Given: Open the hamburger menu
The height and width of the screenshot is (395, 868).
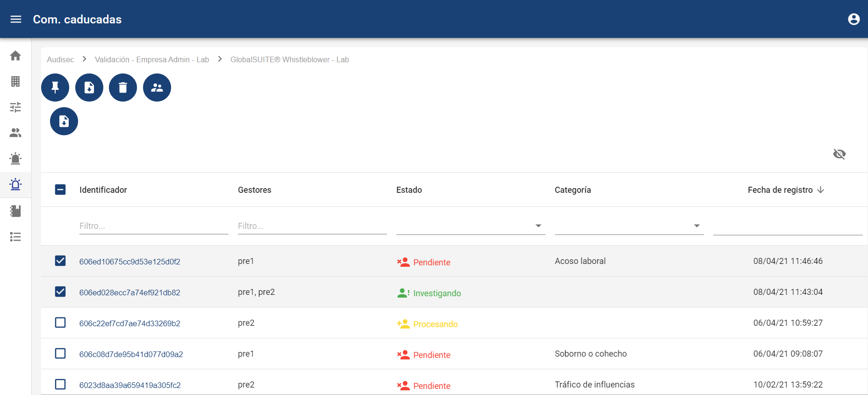Looking at the screenshot, I should 16,19.
